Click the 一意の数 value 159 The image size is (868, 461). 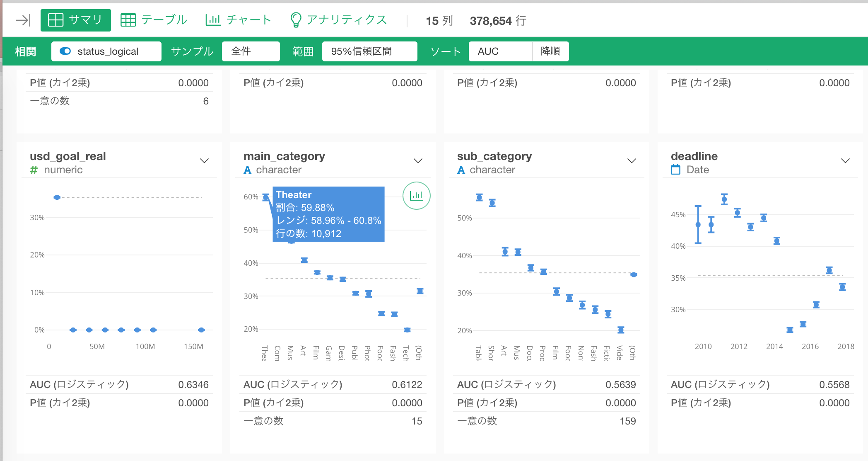click(628, 421)
